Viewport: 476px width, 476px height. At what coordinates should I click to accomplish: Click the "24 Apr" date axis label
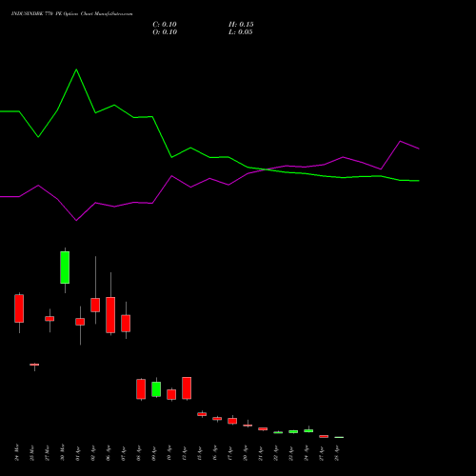point(307,453)
